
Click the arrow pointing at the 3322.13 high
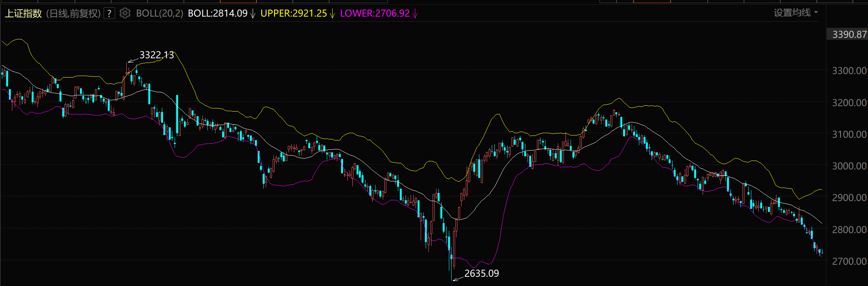[x=133, y=60]
